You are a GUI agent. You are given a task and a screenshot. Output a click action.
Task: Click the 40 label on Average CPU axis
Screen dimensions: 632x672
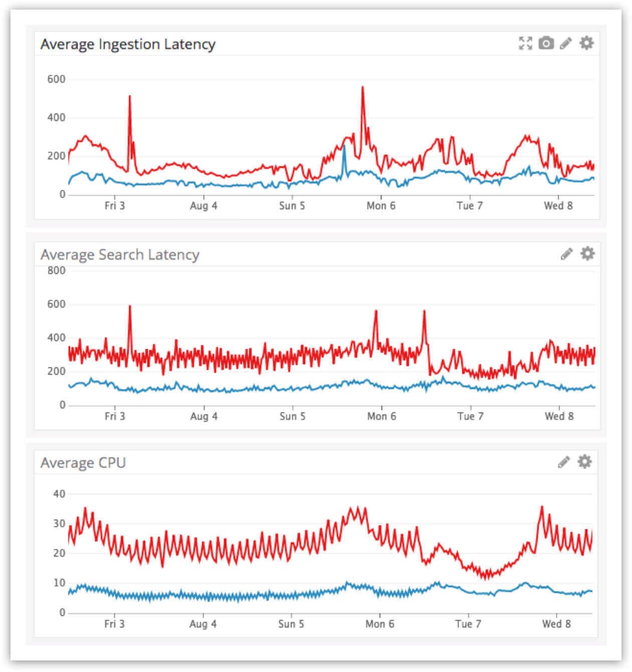[x=60, y=494]
